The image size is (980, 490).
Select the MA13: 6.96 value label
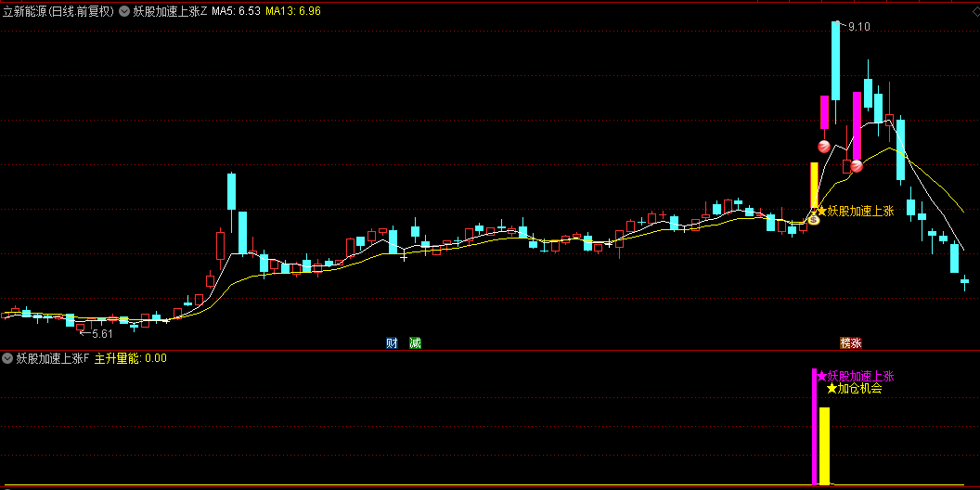pos(293,10)
